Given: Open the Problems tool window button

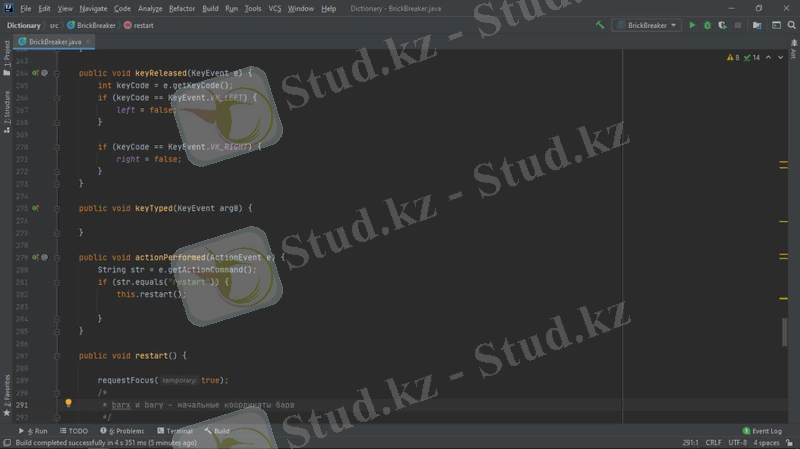Looking at the screenshot, I should pyautogui.click(x=122, y=431).
